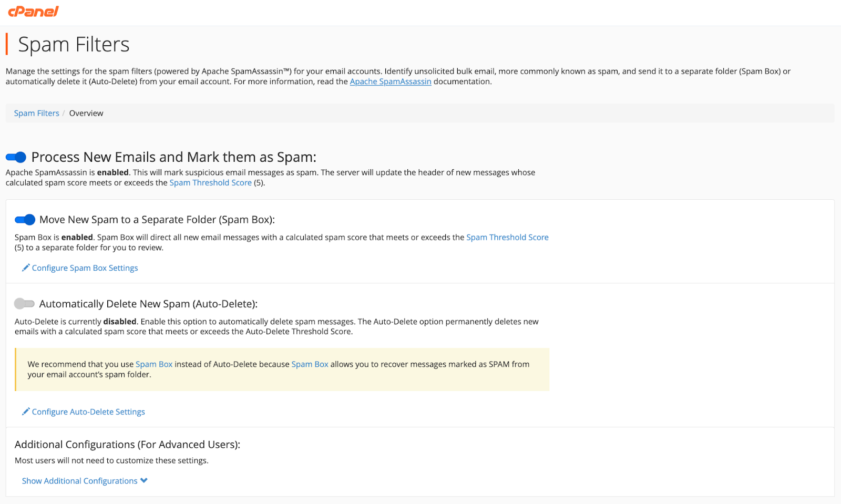The height and width of the screenshot is (504, 841).
Task: Click second Spam Box link before 'allows you to recover'
Action: [310, 364]
